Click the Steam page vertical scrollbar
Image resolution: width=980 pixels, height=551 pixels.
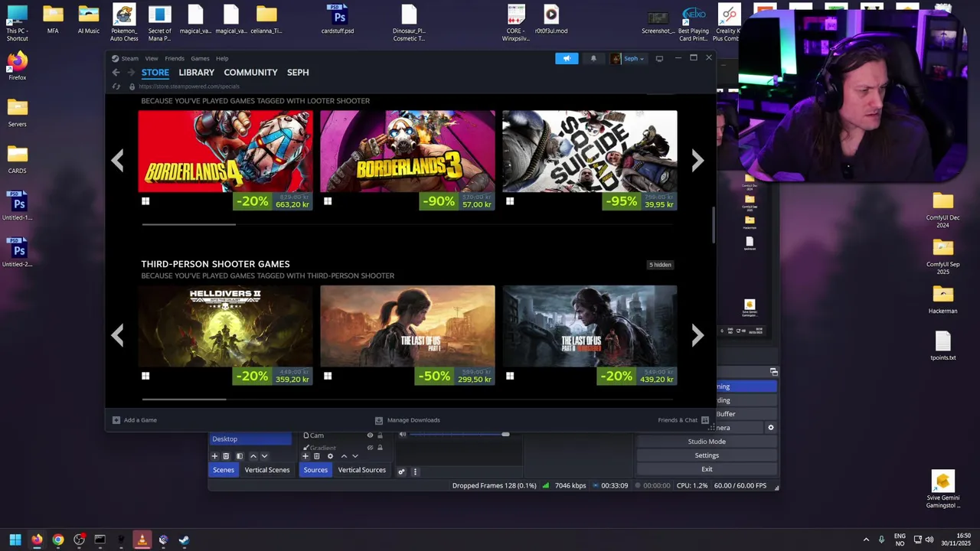713,226
